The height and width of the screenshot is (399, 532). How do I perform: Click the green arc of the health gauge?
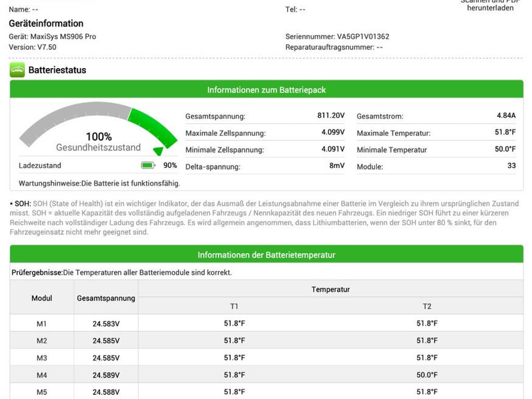pyautogui.click(x=153, y=125)
